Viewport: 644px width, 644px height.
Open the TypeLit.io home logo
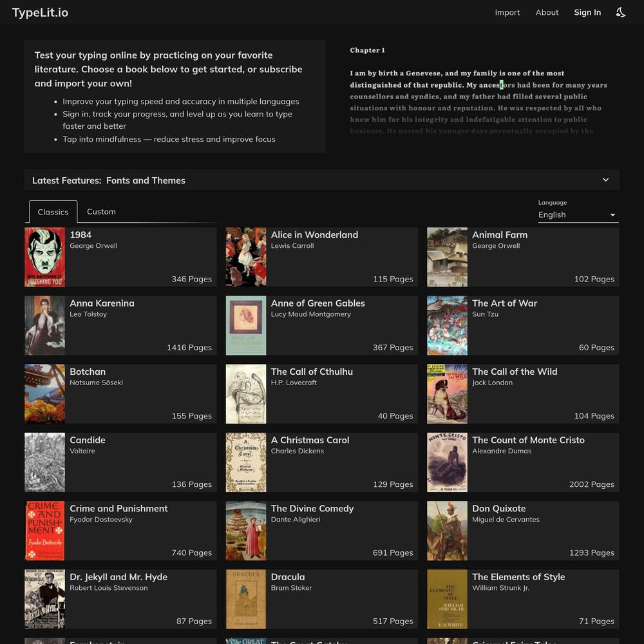(40, 12)
